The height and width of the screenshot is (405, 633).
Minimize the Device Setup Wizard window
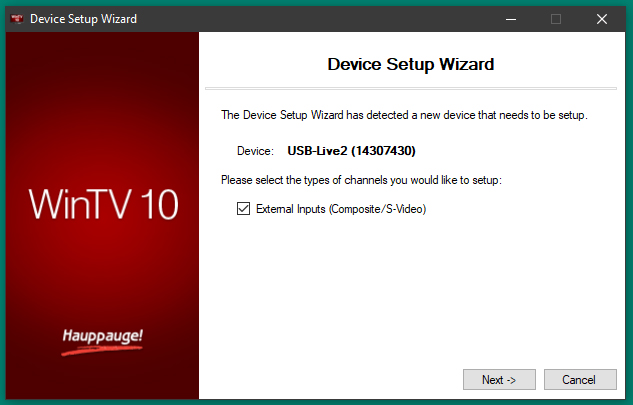511,19
